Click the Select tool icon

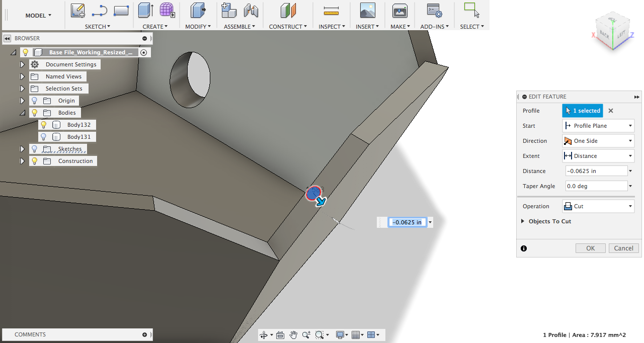tap(472, 10)
